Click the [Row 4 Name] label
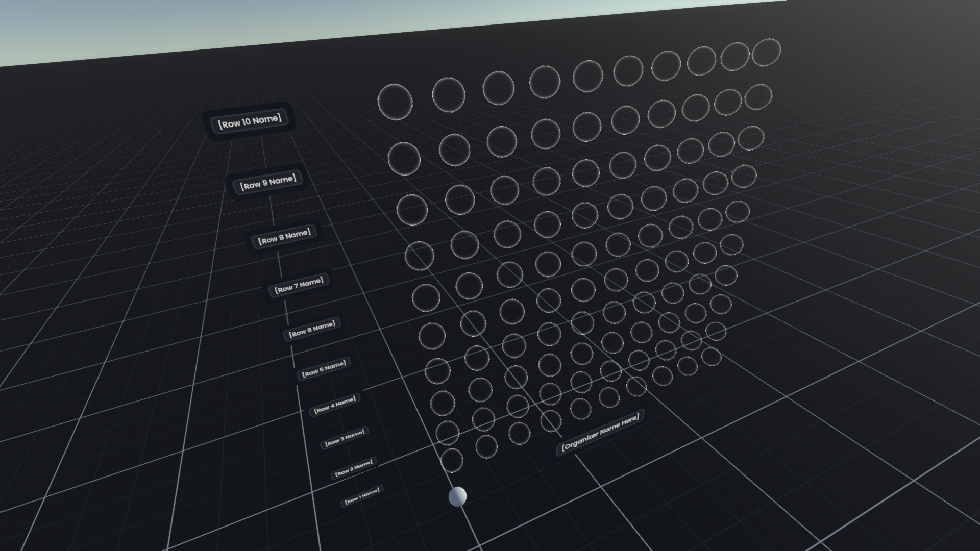 tap(335, 406)
